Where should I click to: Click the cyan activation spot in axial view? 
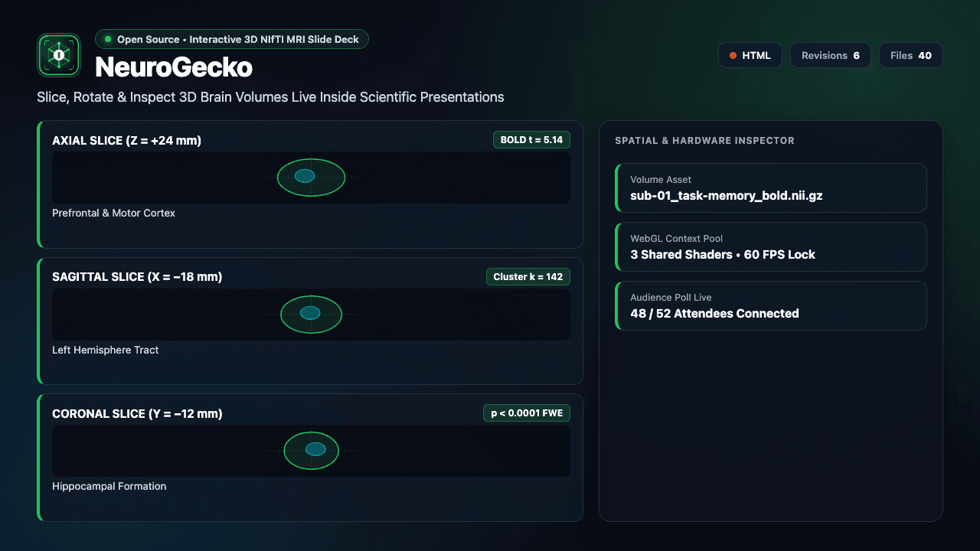point(305,176)
